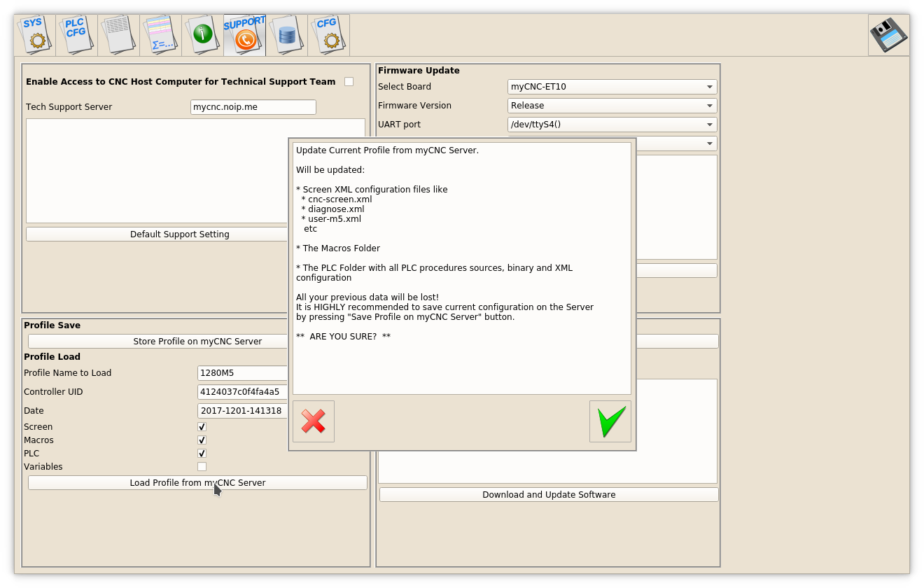Open the SYS system settings page
The height and width of the screenshot is (588, 924).
[35, 35]
